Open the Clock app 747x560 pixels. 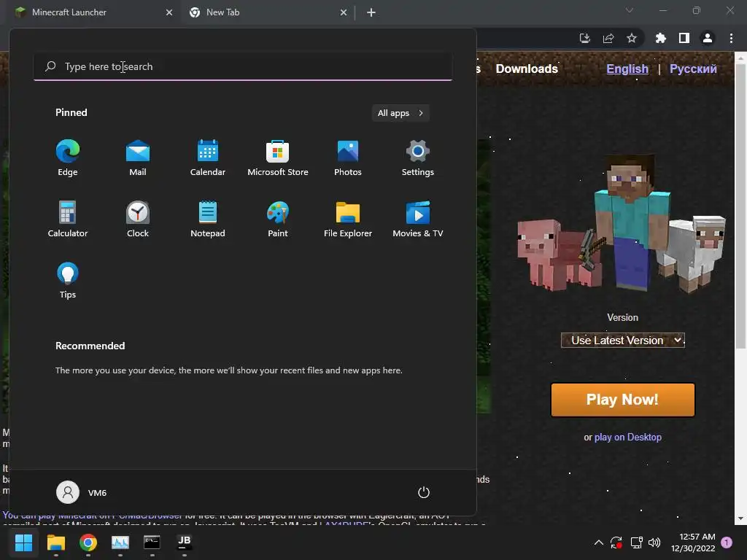pyautogui.click(x=138, y=219)
